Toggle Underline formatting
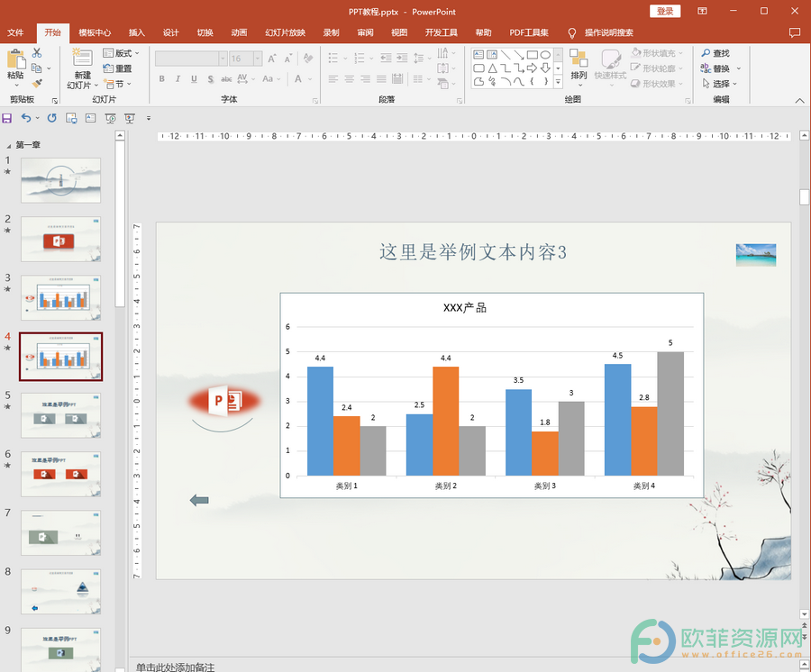The image size is (811, 672). pos(194,78)
